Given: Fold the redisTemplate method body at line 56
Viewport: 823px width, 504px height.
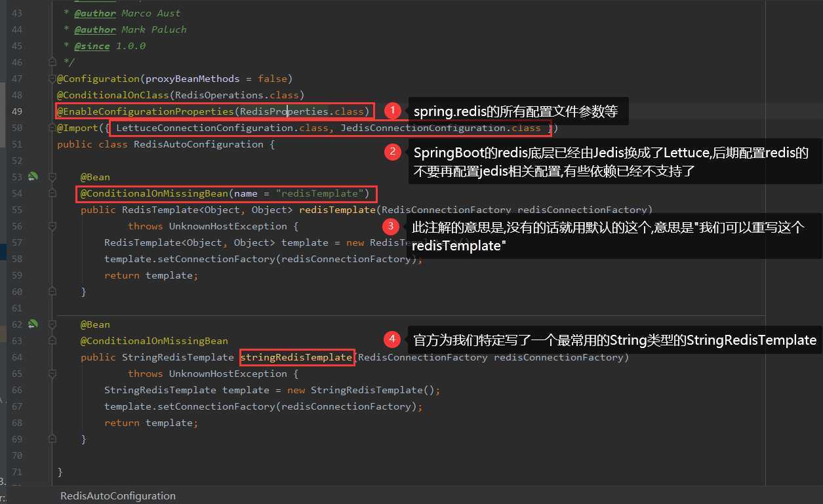Looking at the screenshot, I should [52, 226].
